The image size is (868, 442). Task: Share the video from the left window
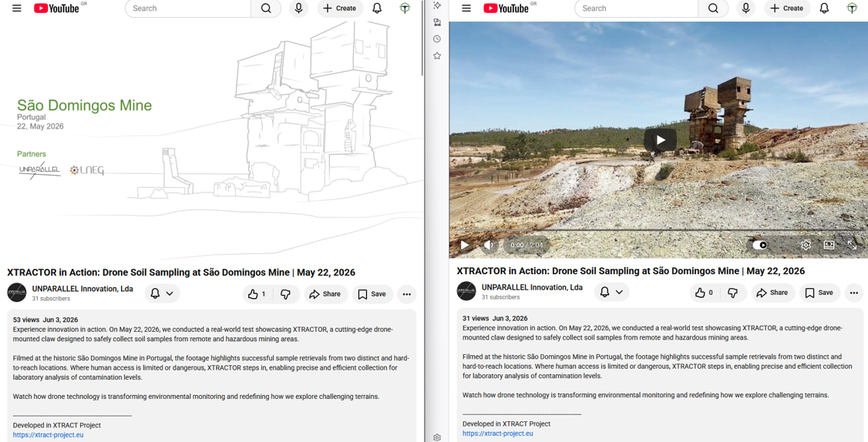click(x=325, y=294)
